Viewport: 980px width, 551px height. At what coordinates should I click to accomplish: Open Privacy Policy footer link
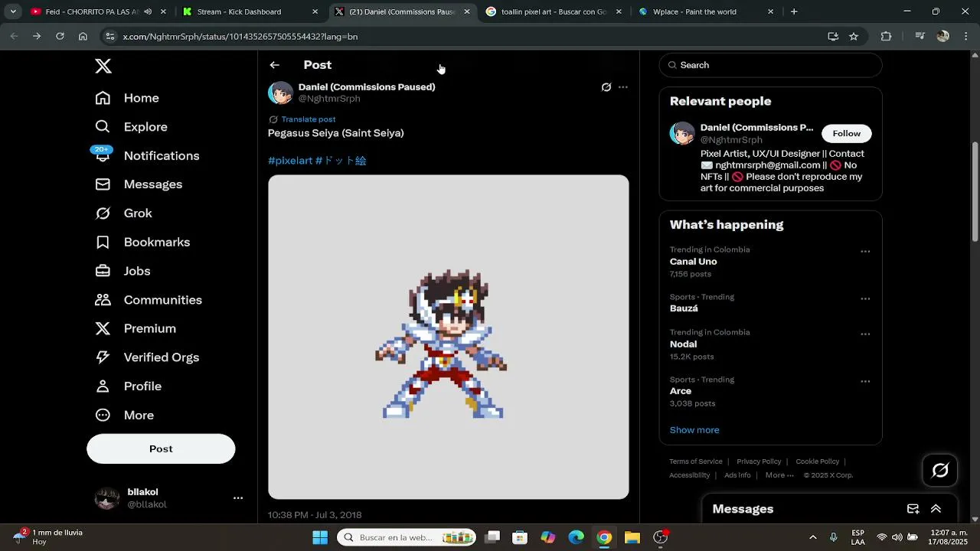coord(759,461)
